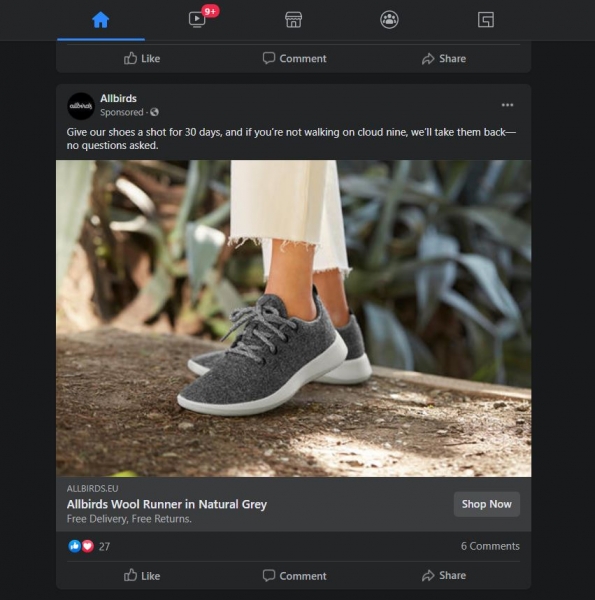Open the Marketplace tab
The width and height of the screenshot is (595, 600).
pos(293,20)
